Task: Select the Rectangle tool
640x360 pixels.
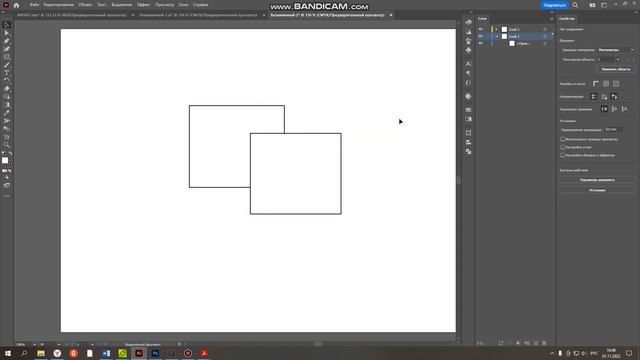Action: 7,57
